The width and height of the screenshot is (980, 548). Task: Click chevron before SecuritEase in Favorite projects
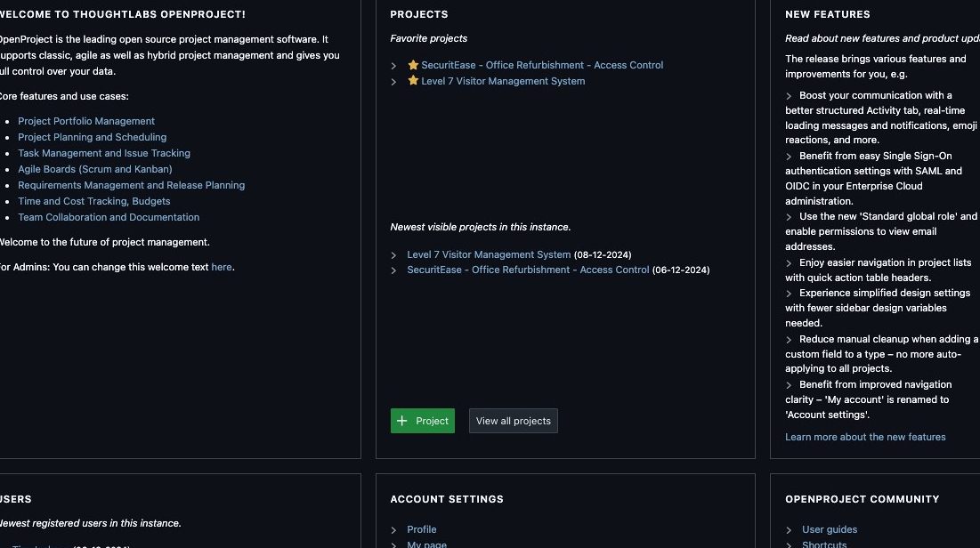(x=394, y=66)
